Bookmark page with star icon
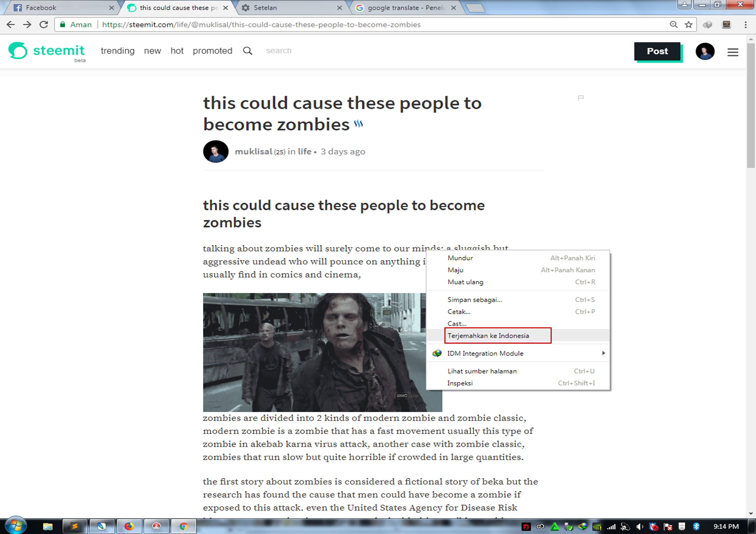 (689, 25)
